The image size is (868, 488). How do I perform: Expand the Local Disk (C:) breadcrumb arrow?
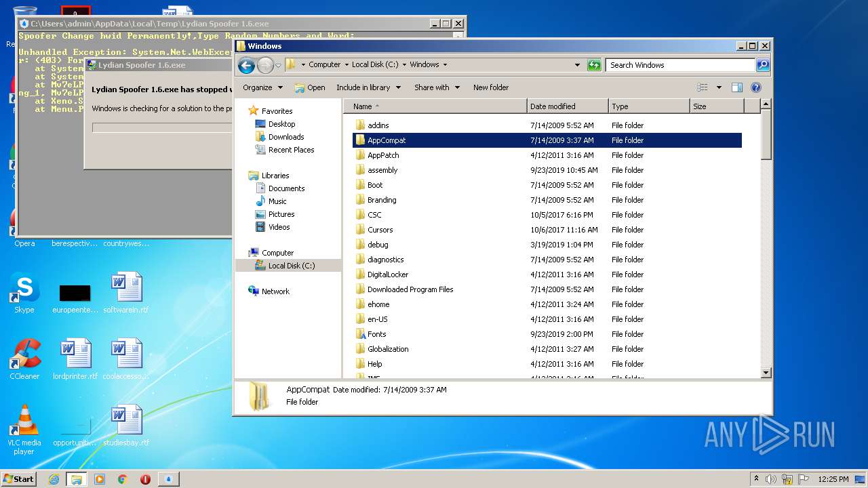(404, 65)
